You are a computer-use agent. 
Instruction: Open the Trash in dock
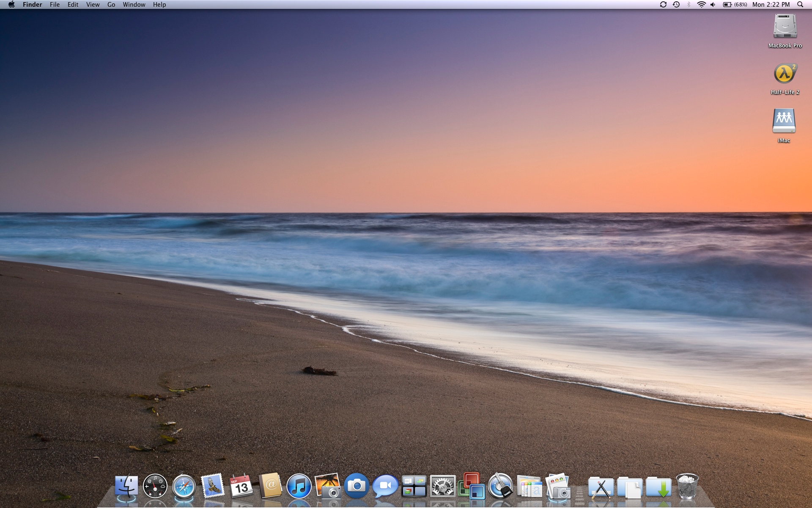[687, 486]
